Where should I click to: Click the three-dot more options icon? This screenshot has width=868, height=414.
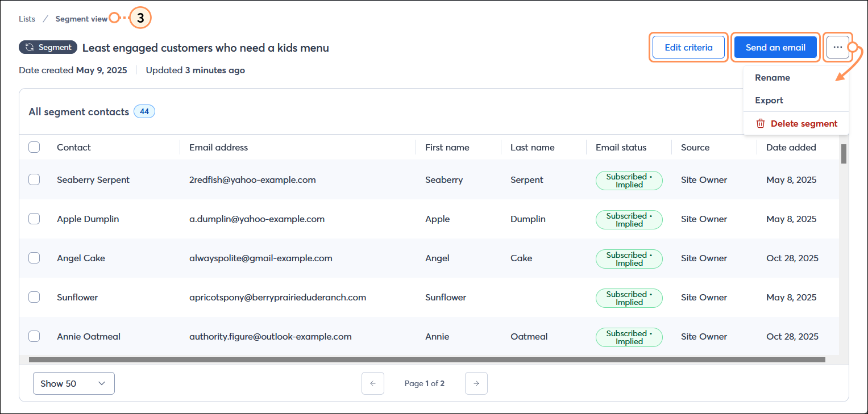tap(838, 47)
